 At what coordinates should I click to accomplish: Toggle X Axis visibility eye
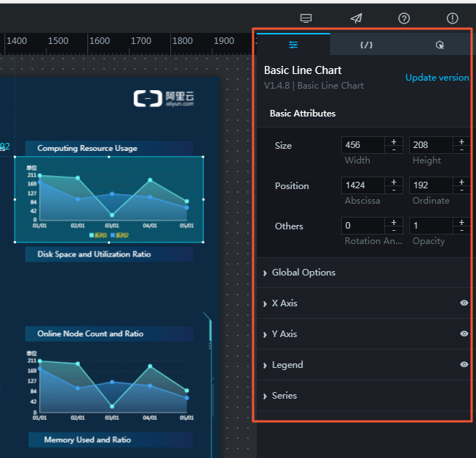point(464,303)
